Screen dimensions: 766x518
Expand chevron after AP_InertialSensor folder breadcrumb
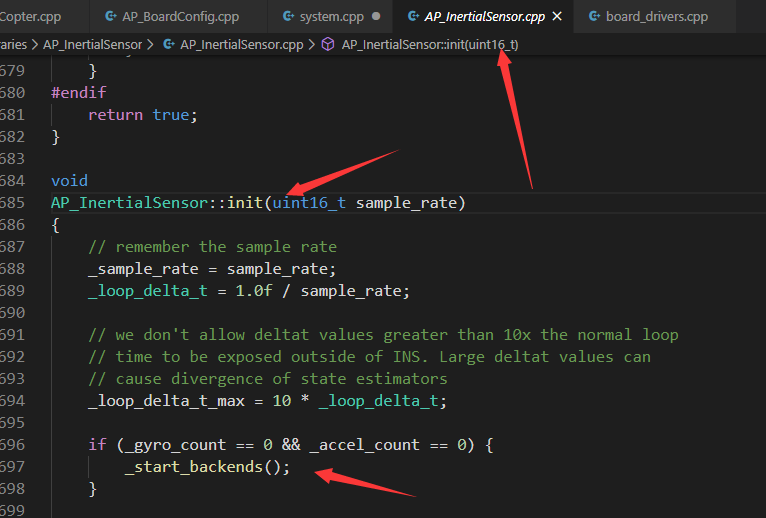pos(150,44)
